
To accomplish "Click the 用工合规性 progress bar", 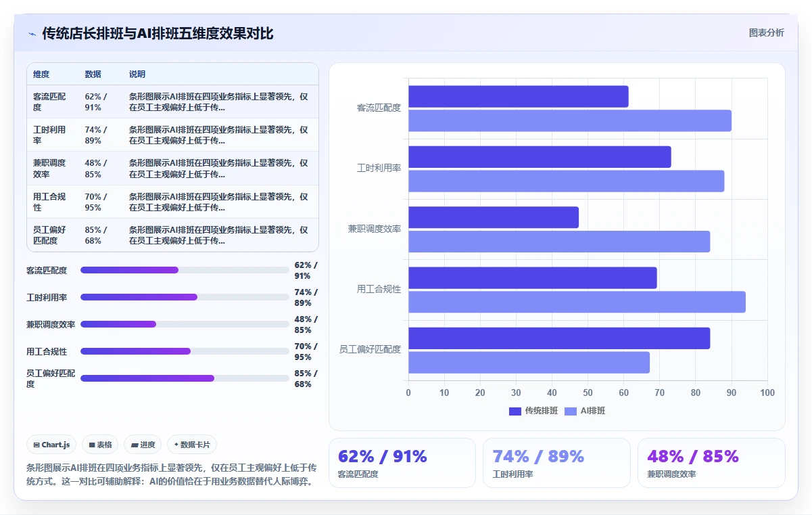I will pyautogui.click(x=185, y=351).
